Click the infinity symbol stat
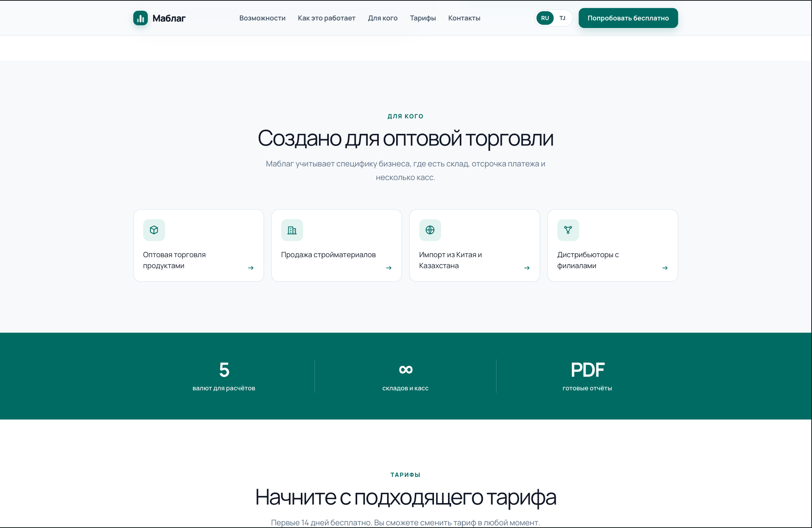 pyautogui.click(x=406, y=370)
